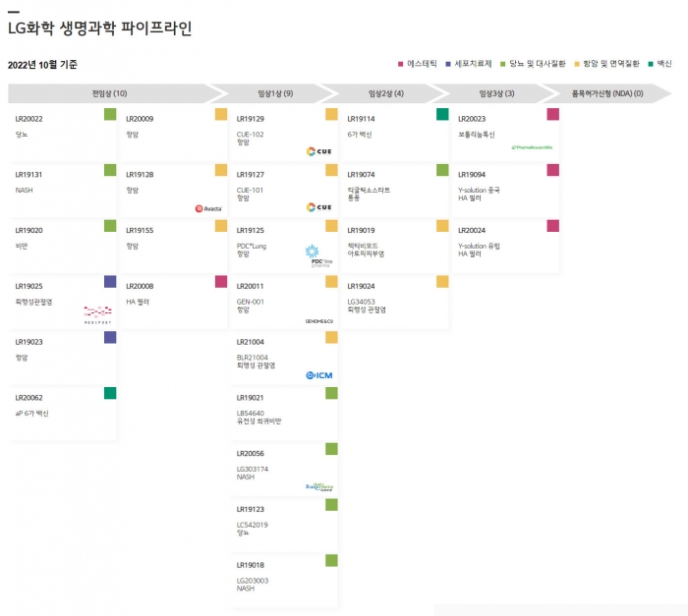Click the LG34053 text
Viewport: 688px width, 616px height.
pos(361,302)
